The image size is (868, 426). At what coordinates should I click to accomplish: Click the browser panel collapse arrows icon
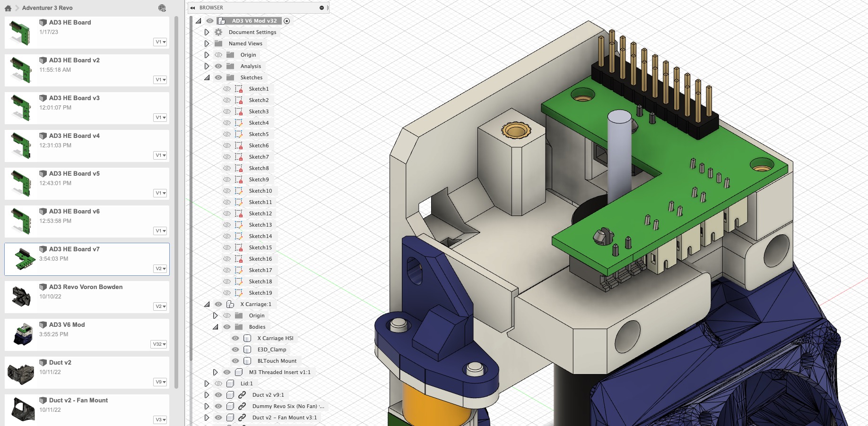coord(193,8)
